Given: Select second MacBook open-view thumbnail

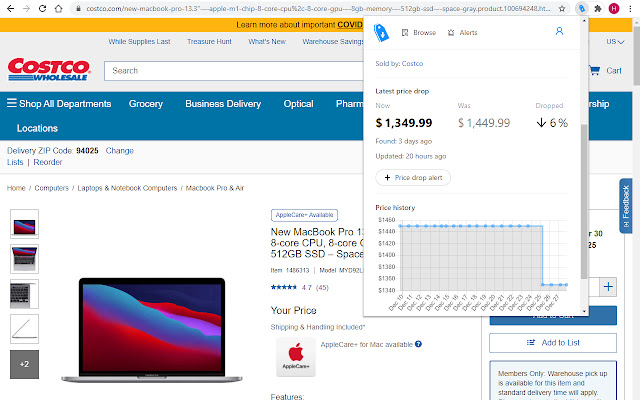Looking at the screenshot, I should coord(24,259).
